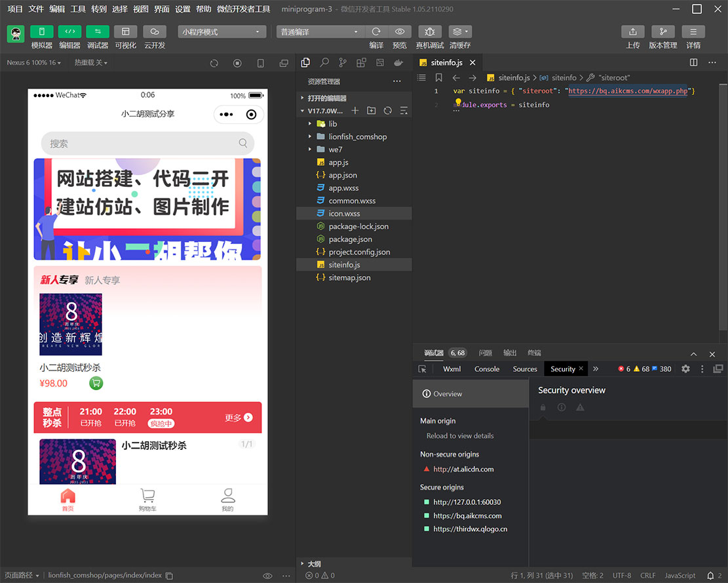Select sitemap.json in file tree

354,277
